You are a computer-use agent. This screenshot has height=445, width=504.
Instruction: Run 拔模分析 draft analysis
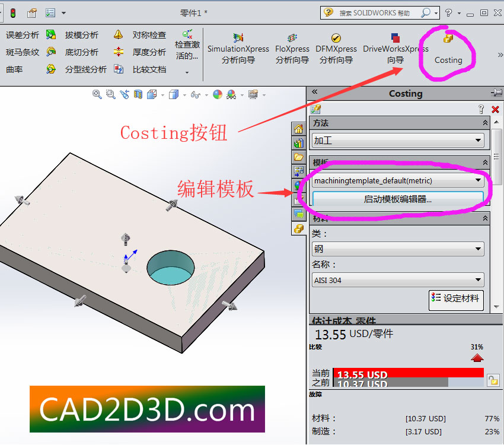[x=72, y=35]
